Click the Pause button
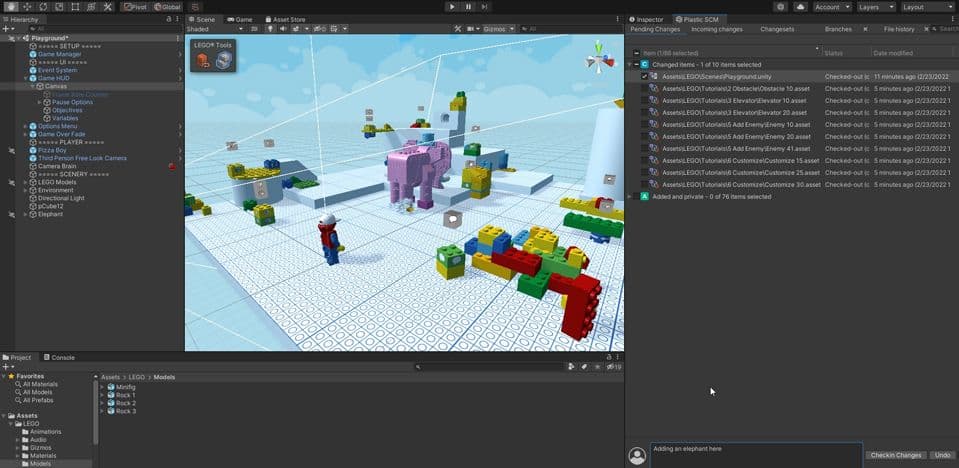This screenshot has height=468, width=959. click(x=468, y=6)
